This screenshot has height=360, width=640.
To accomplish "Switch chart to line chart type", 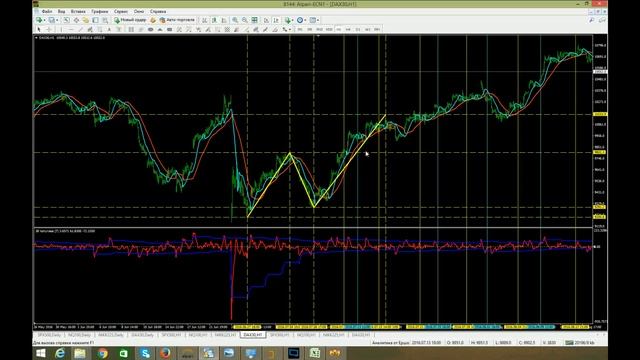I will point(223,20).
